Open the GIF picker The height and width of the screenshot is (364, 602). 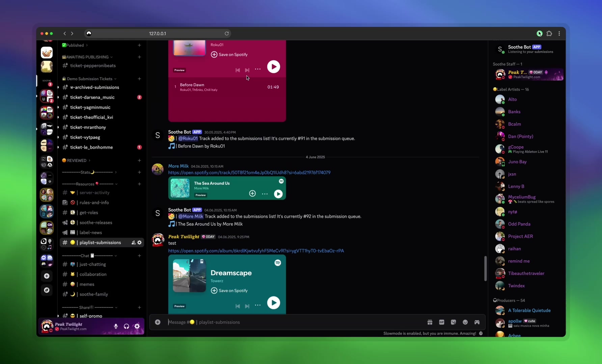pos(442,322)
